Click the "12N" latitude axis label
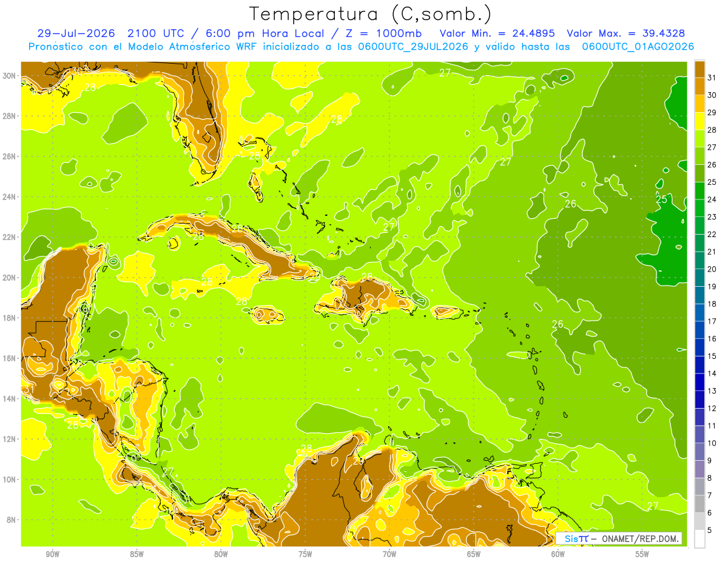The image size is (728, 562). [x=10, y=439]
